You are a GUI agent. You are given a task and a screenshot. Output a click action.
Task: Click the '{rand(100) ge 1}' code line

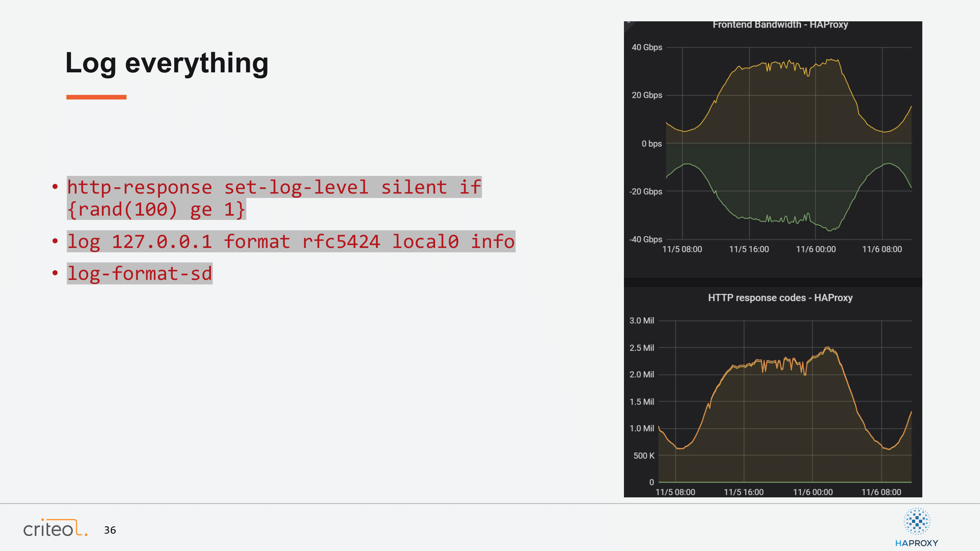(157, 209)
